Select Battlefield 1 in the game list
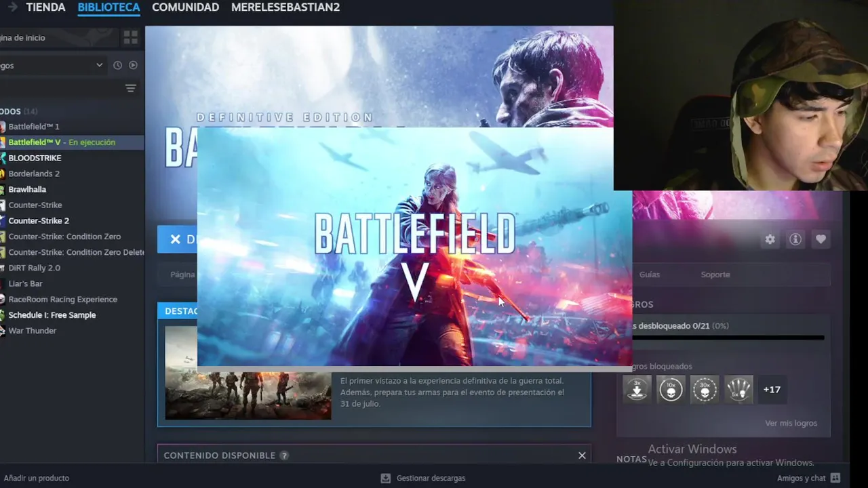868x488 pixels. point(72,127)
